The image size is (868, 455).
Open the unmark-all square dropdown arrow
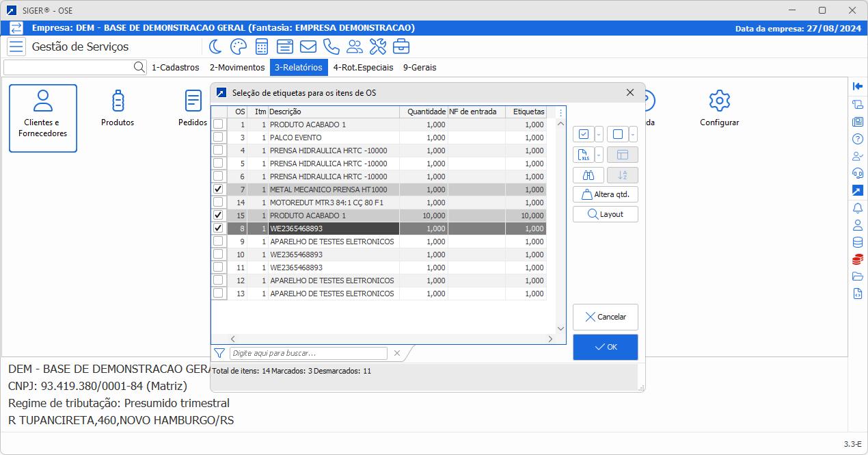pos(633,134)
